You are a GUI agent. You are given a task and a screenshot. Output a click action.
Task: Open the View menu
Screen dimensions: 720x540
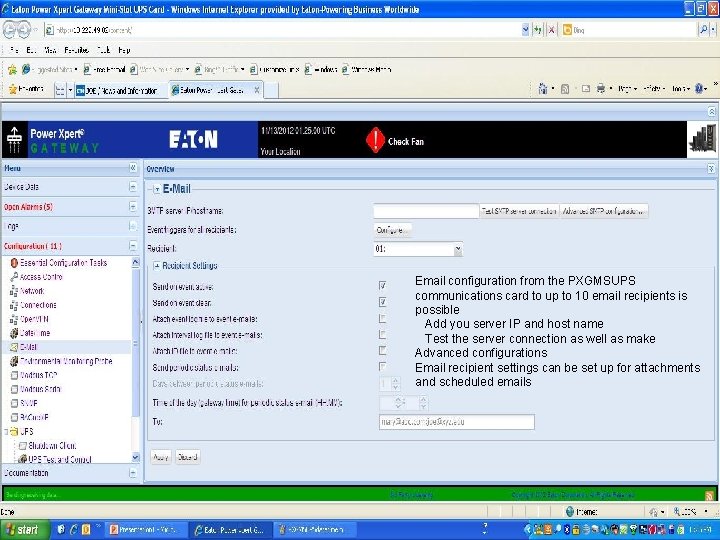point(50,50)
